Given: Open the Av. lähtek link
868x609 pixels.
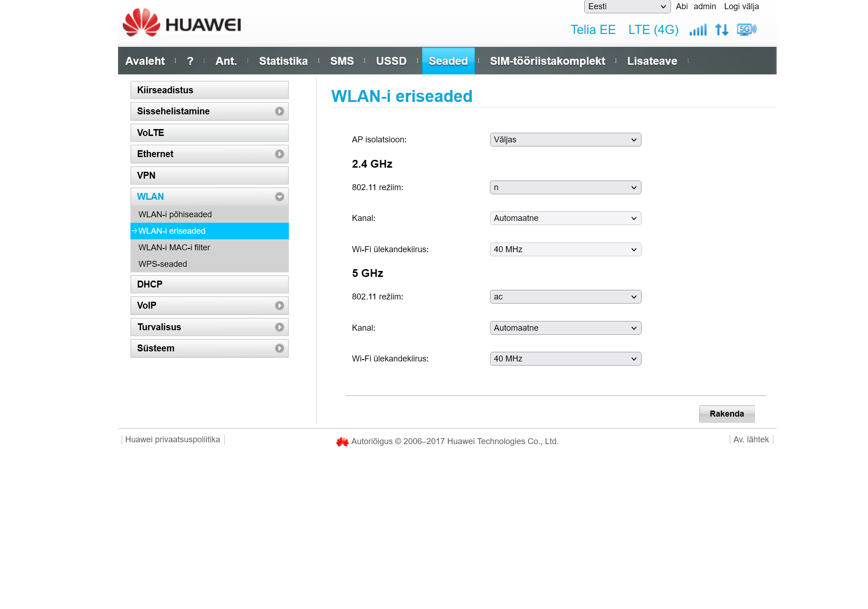Looking at the screenshot, I should pyautogui.click(x=751, y=440).
